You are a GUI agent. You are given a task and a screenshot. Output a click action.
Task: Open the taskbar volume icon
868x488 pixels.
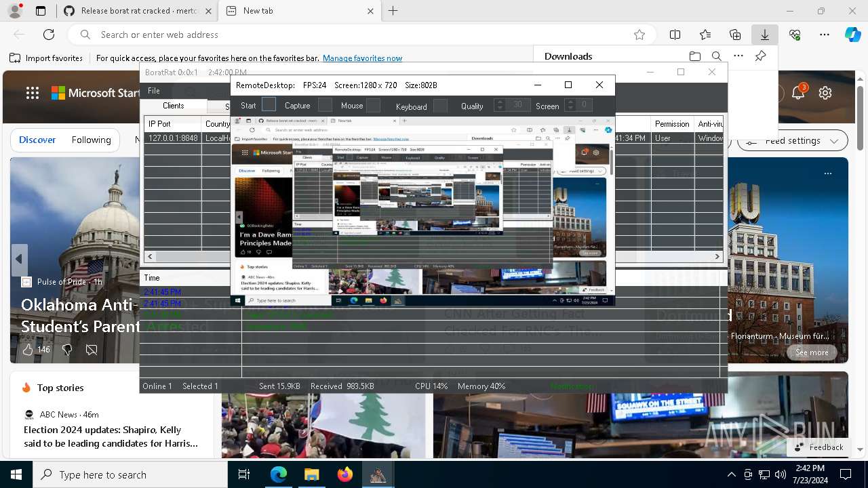tap(781, 474)
